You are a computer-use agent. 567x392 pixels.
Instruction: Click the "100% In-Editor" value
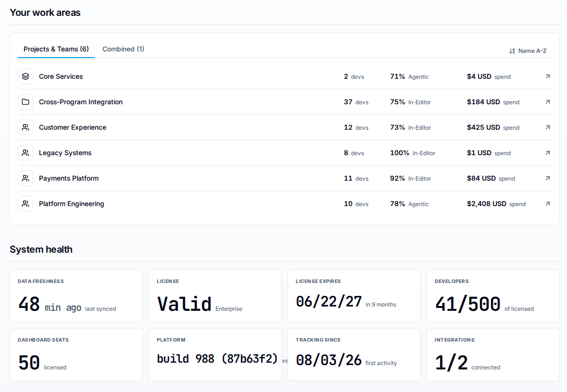[413, 153]
